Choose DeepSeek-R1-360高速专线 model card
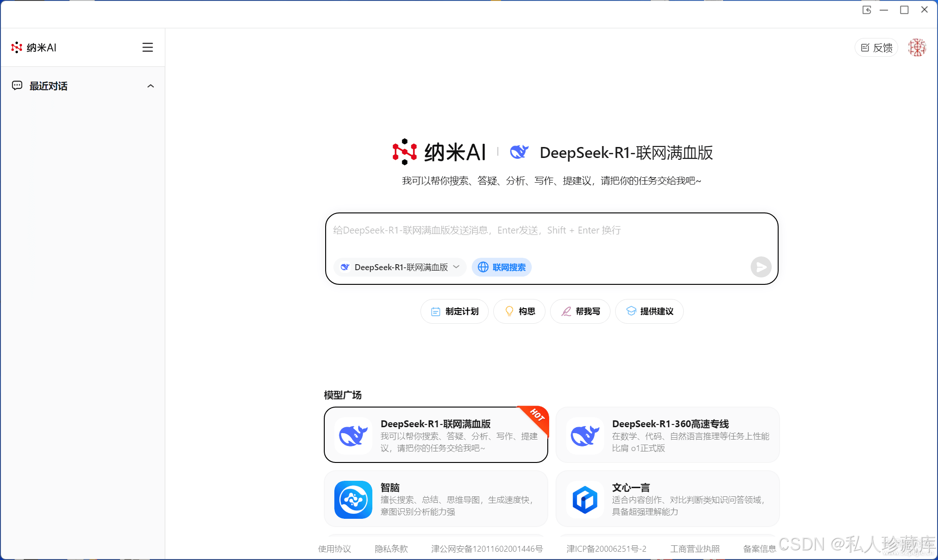 [x=667, y=435]
